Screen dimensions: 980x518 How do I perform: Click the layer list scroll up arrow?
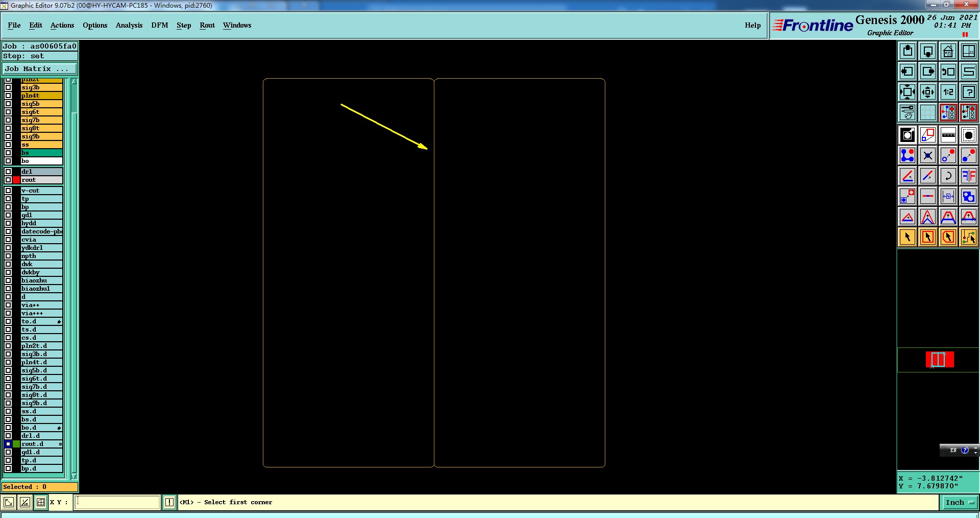click(74, 82)
